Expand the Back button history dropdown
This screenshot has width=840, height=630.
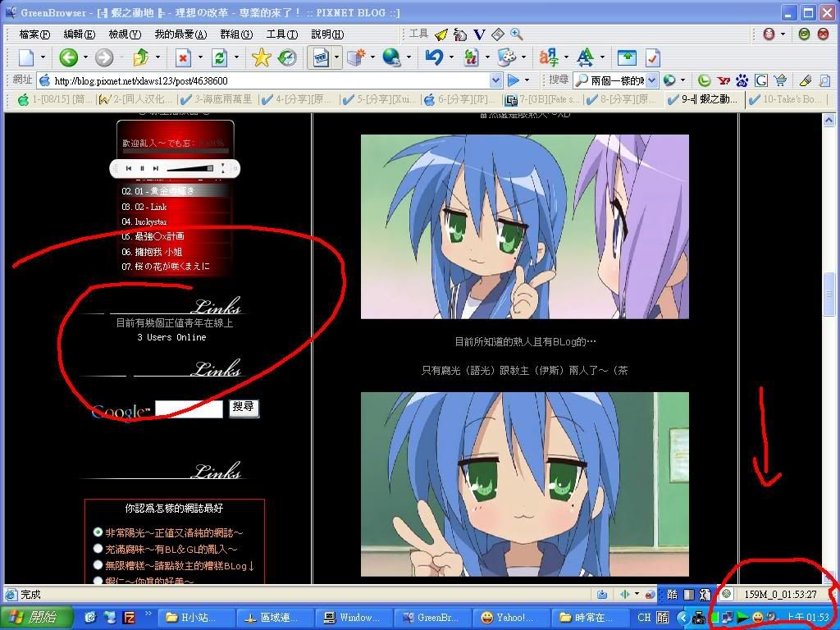coord(84,57)
